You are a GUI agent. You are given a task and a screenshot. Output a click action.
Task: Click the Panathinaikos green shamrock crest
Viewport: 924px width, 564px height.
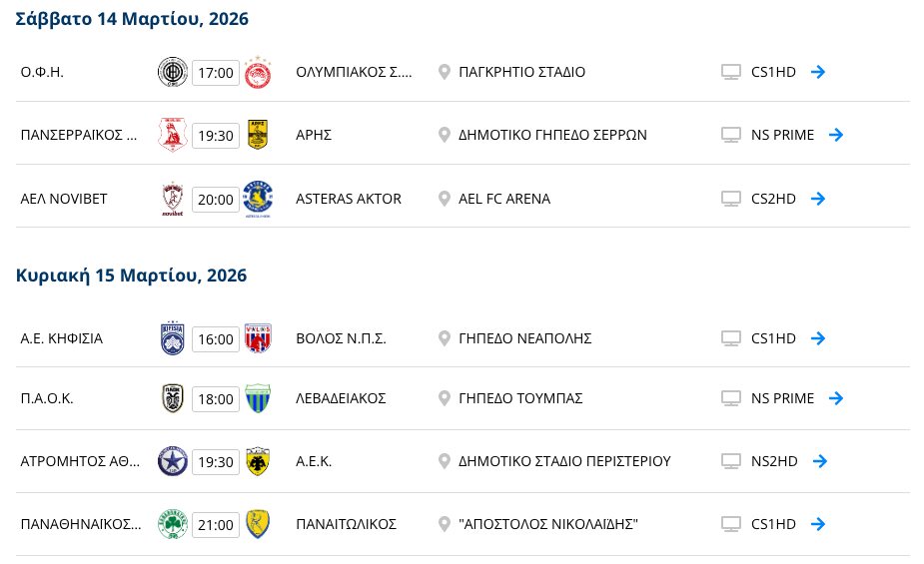173,524
